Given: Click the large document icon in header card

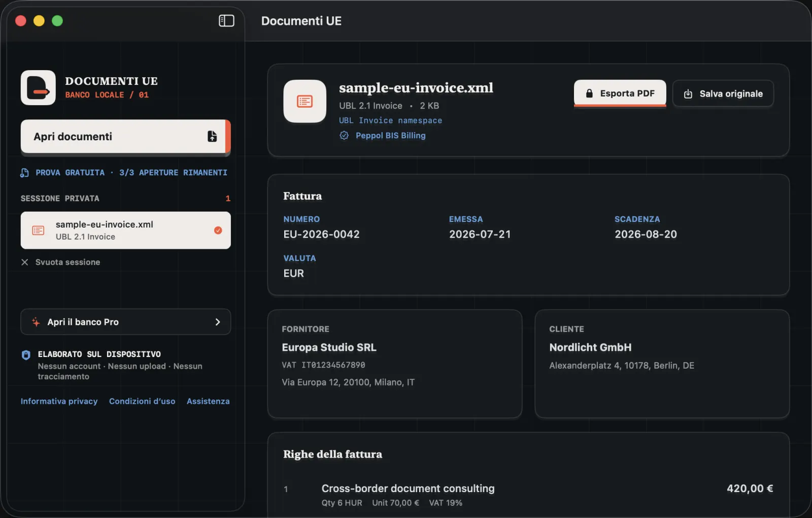Looking at the screenshot, I should [304, 101].
